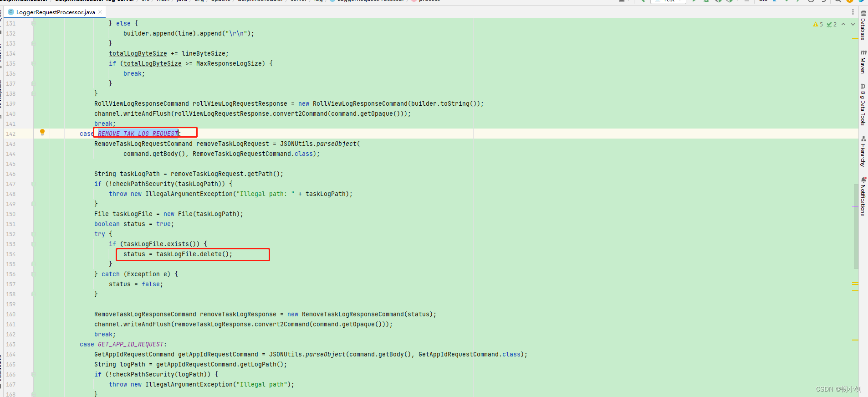Click 'new File(taskLogPath)' expression

(x=201, y=214)
